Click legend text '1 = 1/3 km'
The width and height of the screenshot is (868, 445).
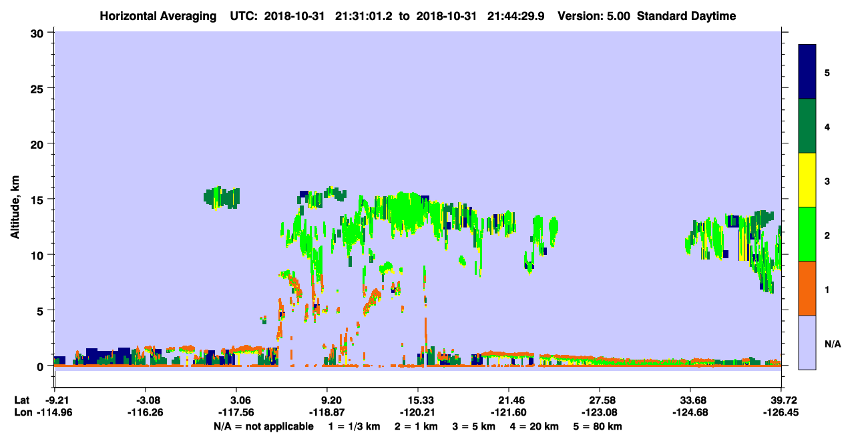[x=355, y=426]
